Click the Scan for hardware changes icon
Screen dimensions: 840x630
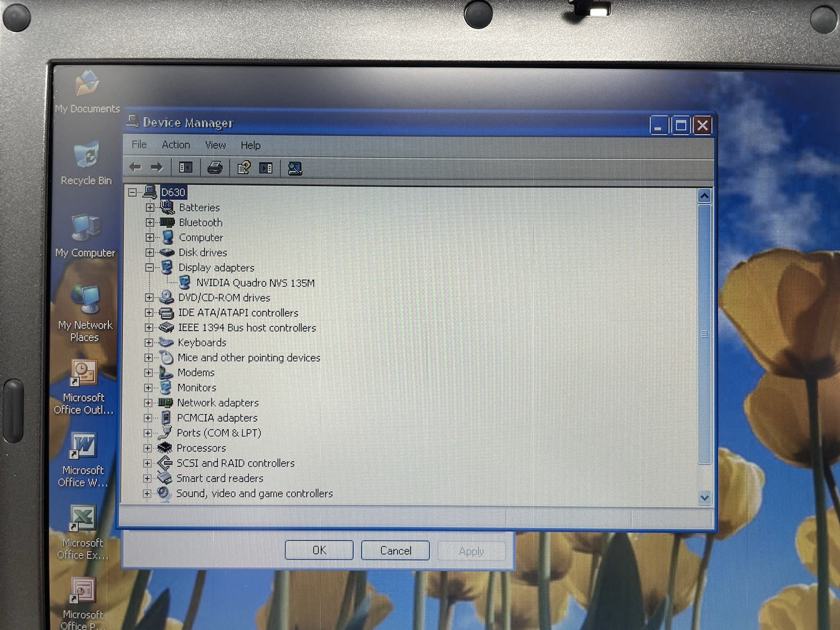pos(295,168)
